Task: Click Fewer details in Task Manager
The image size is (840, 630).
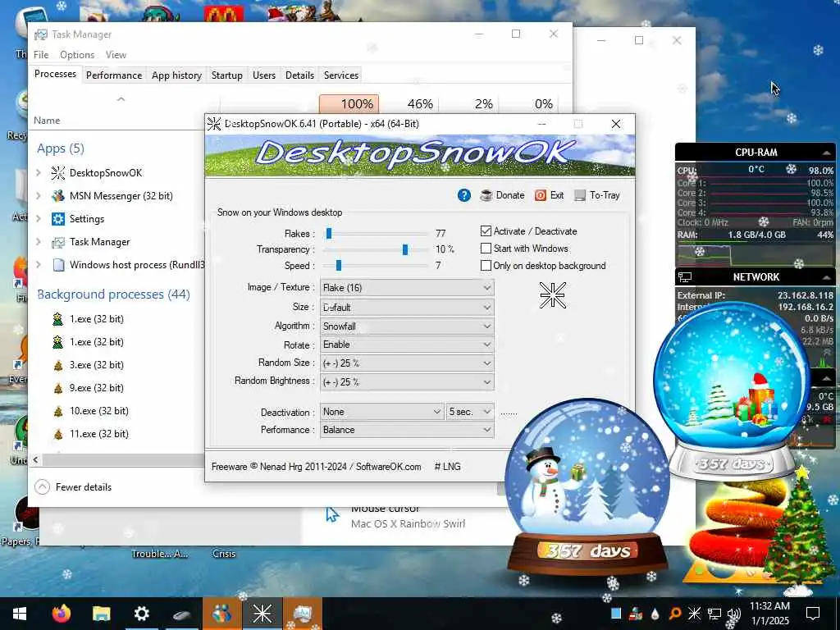Action: coord(73,487)
